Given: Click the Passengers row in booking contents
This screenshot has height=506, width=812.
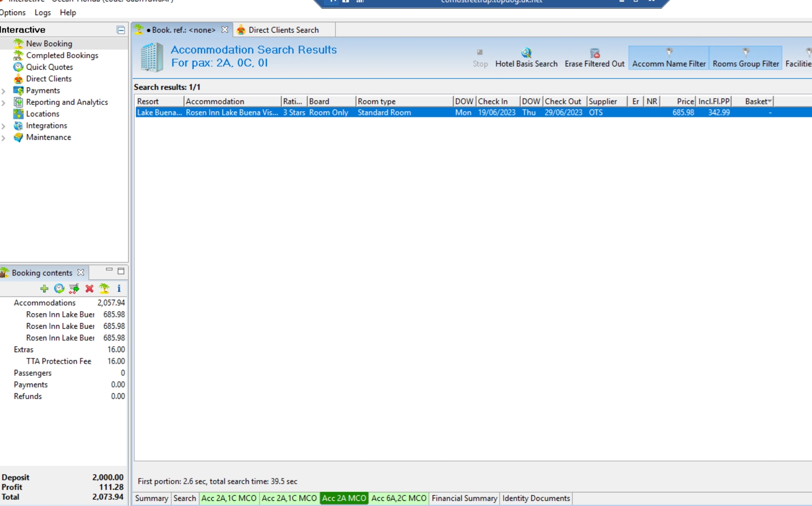Looking at the screenshot, I should coord(64,373).
